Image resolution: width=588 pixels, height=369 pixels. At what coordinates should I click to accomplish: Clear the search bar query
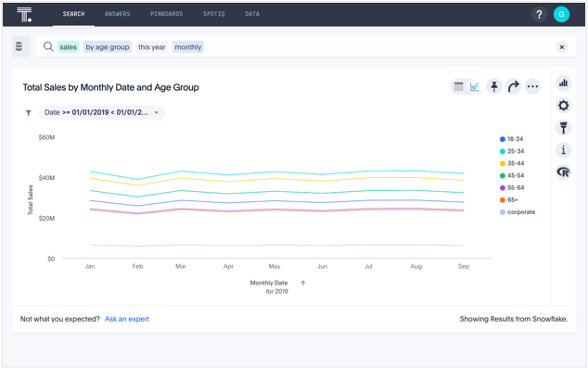click(x=562, y=47)
